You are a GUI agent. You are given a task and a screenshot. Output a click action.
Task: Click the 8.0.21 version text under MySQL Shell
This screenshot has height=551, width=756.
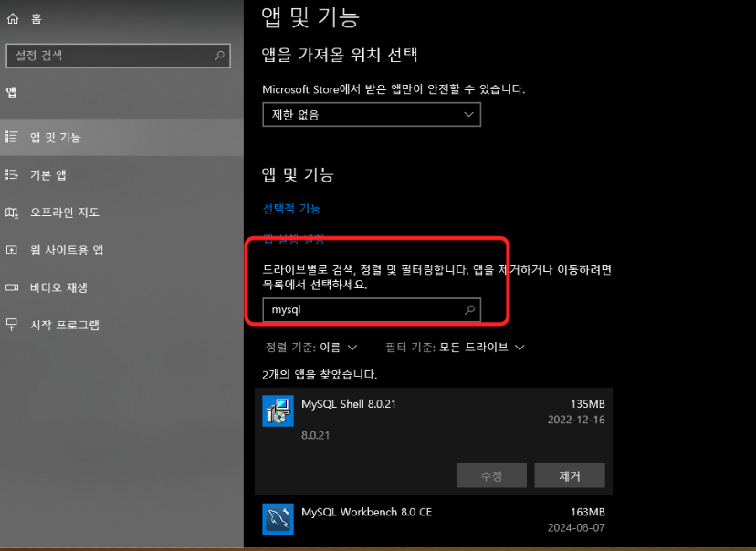click(x=315, y=435)
